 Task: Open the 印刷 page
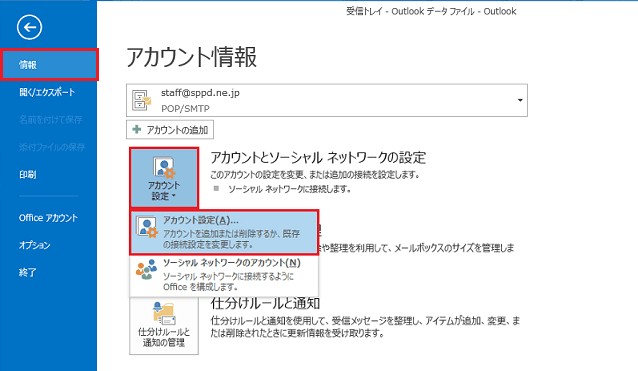[x=28, y=175]
